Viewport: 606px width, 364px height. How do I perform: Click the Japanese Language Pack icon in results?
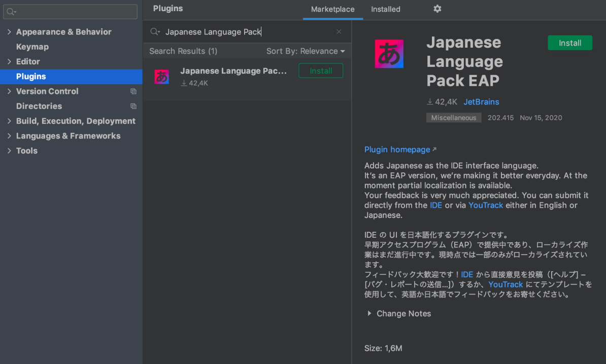[x=161, y=77]
